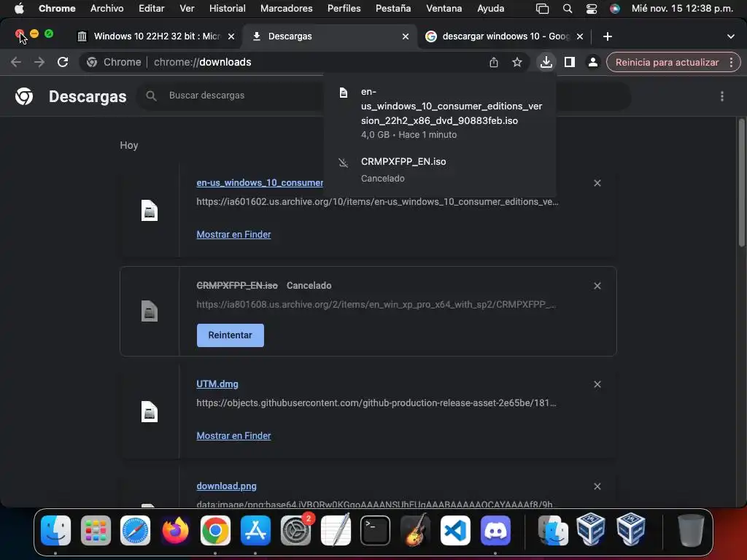Viewport: 747px width, 560px height.
Task: Open the Ver menu
Action: tap(187, 8)
